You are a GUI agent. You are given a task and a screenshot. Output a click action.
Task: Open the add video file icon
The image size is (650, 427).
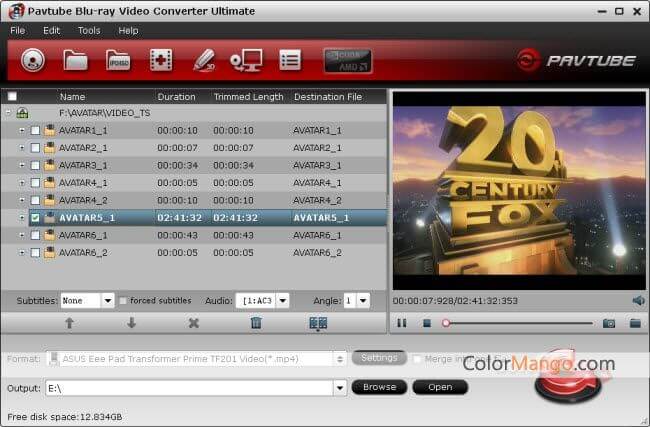tap(161, 61)
